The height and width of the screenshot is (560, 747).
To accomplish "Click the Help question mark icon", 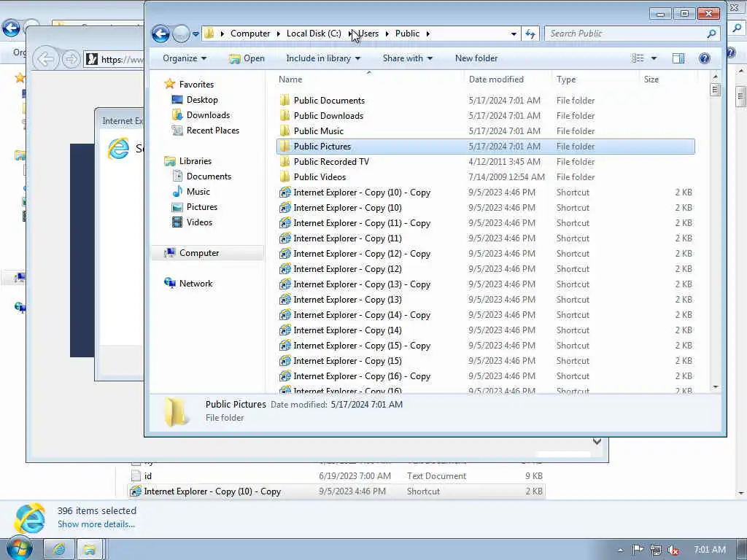I will coord(704,58).
